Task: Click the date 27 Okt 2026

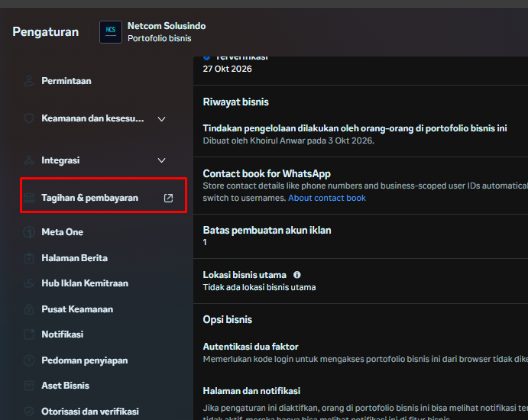Action: [227, 69]
